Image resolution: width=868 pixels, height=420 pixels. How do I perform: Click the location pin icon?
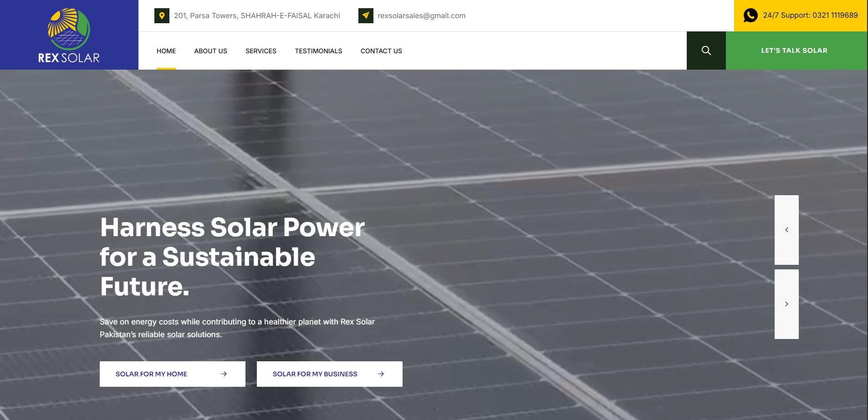(162, 15)
